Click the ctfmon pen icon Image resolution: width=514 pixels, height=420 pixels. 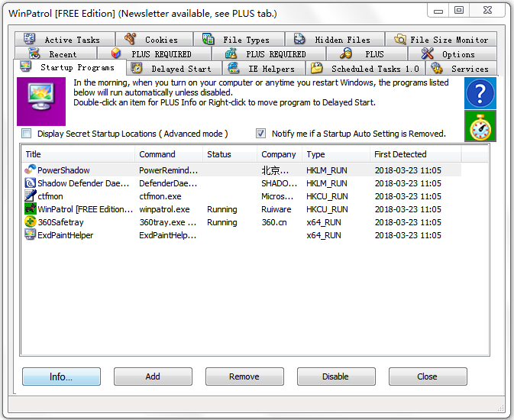click(x=30, y=195)
